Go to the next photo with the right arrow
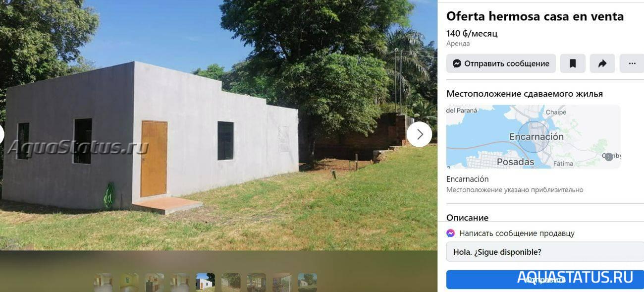The width and height of the screenshot is (644, 292). point(420,134)
